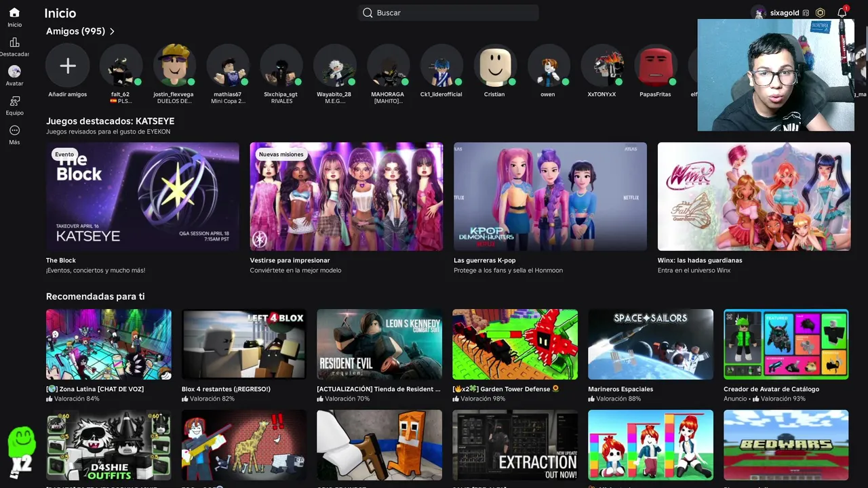868x488 pixels.
Task: Open giraffe and guitar game thumbnail
Action: 244,445
